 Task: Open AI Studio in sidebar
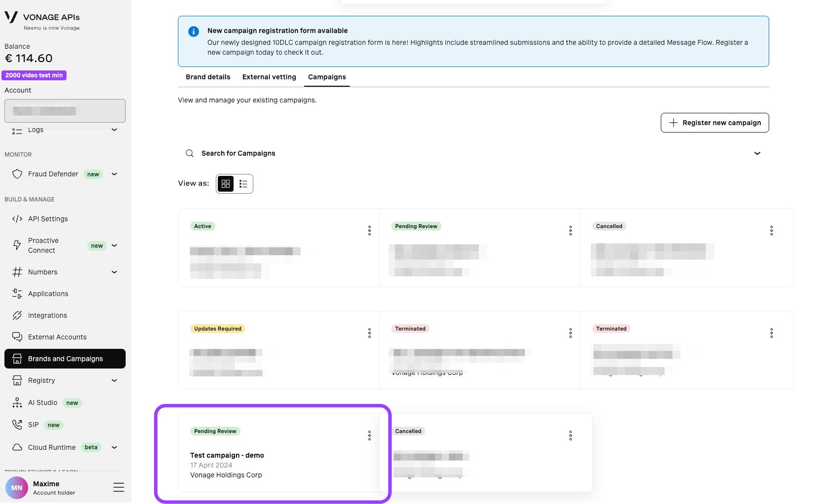[x=42, y=403]
